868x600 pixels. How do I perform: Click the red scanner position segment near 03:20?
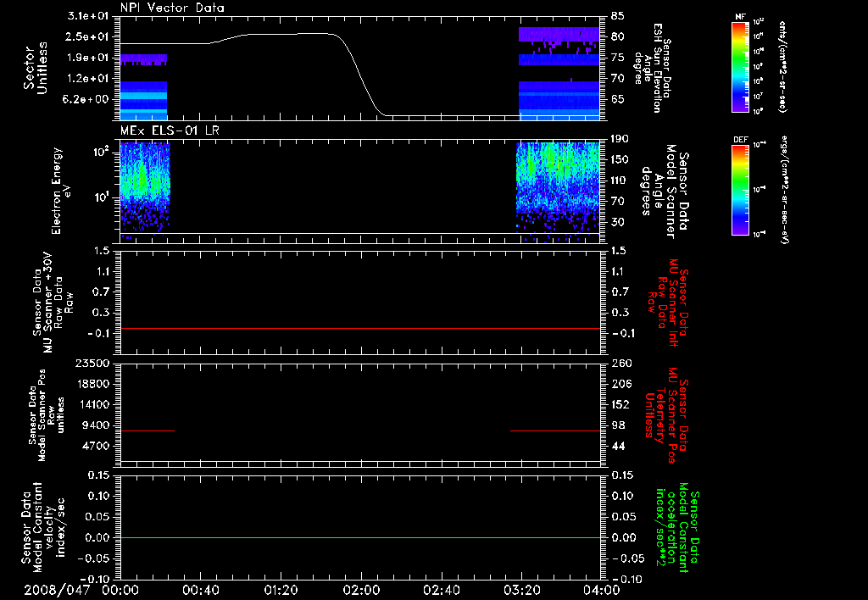(554, 431)
